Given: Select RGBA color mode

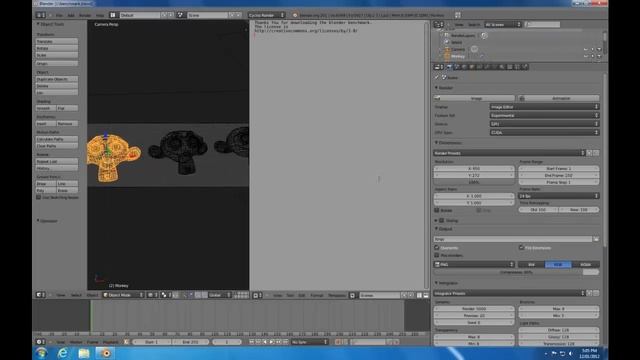Looking at the screenshot, I should click(x=586, y=264).
